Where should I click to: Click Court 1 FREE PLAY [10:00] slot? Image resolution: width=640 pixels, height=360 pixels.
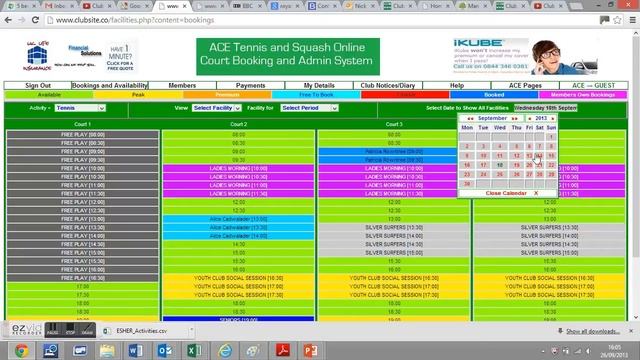83,169
